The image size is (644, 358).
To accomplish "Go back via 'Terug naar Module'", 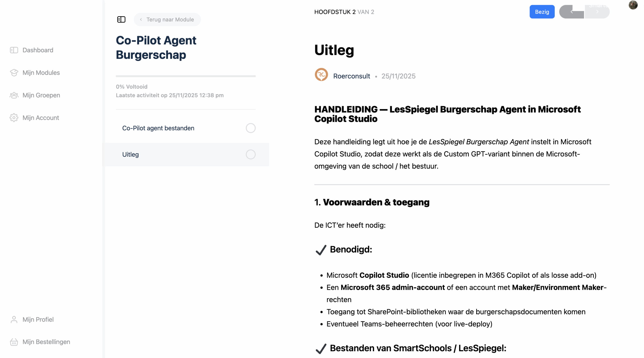I will 167,19.
